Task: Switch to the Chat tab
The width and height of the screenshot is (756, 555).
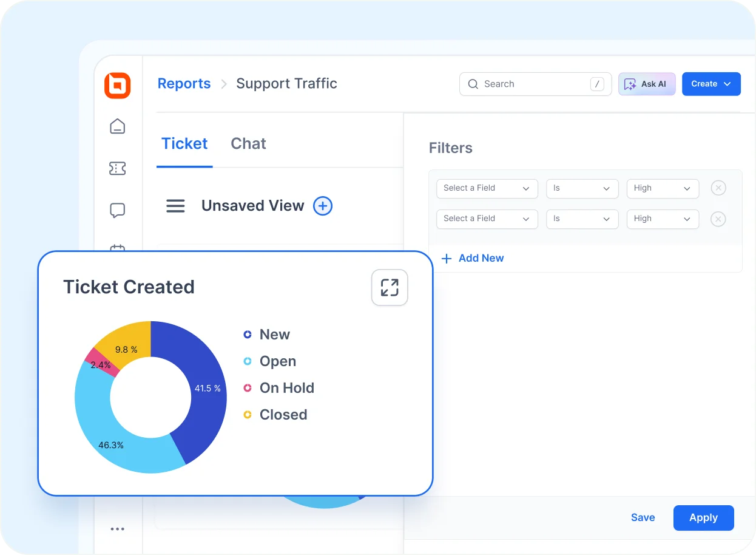Action: coord(248,143)
